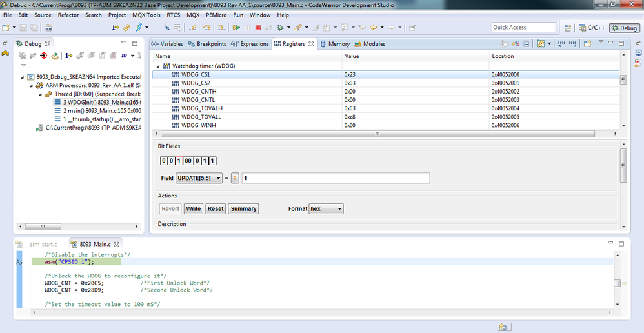Click the yellow icon on left trim bar
Screen dimensions: 644x333
5,53
